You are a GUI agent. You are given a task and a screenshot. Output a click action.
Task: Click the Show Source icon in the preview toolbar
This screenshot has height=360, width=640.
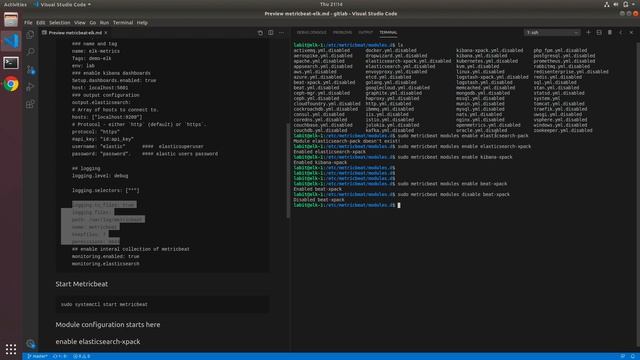pos(260,33)
